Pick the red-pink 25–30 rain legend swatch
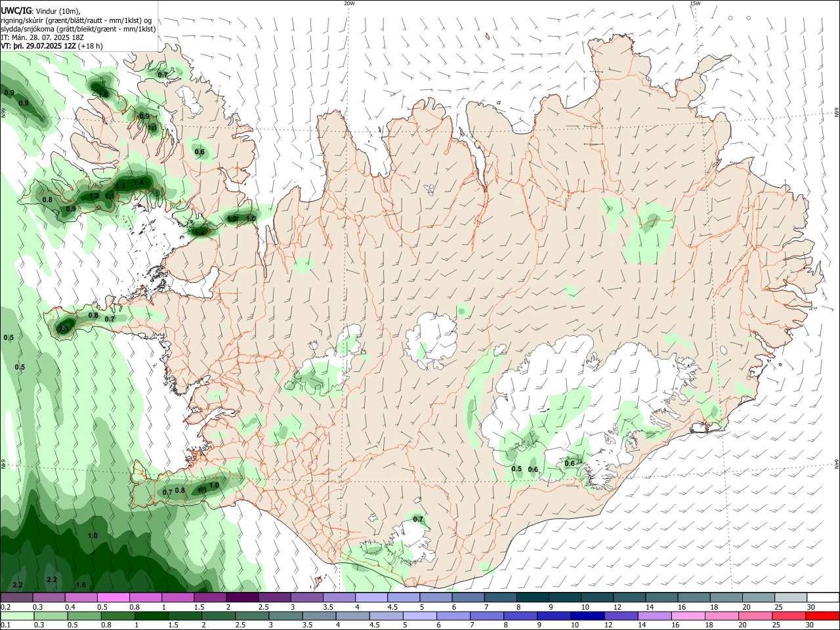 pyautogui.click(x=789, y=616)
